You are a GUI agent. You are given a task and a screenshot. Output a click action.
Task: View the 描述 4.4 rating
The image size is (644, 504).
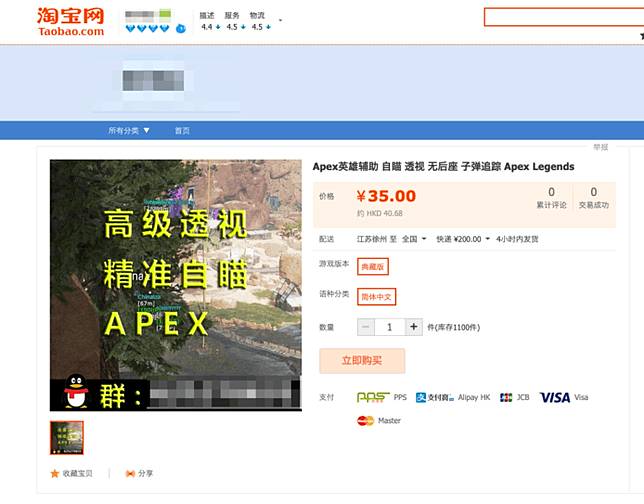tap(210, 21)
